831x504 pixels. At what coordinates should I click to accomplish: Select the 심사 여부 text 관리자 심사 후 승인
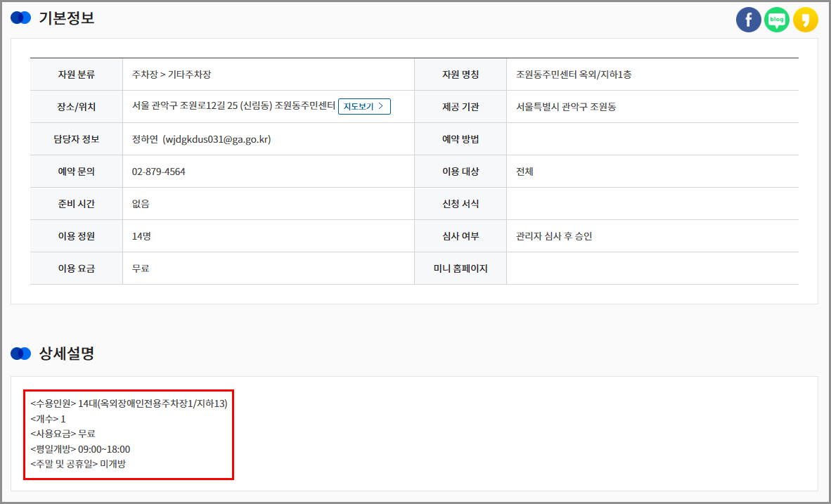[x=555, y=235]
